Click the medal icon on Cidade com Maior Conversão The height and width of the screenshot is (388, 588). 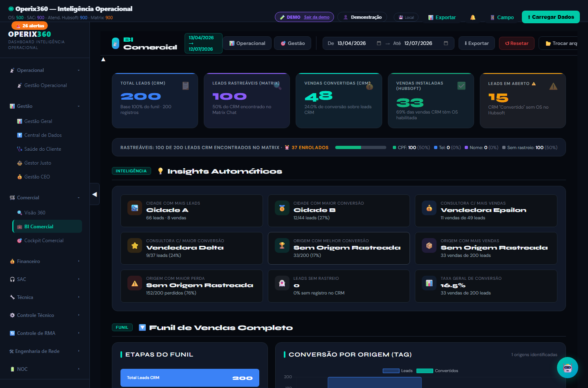pos(282,208)
